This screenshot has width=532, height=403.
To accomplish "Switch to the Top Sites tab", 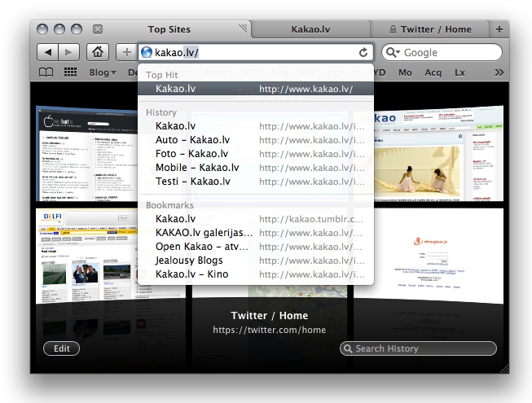I will coord(169,29).
